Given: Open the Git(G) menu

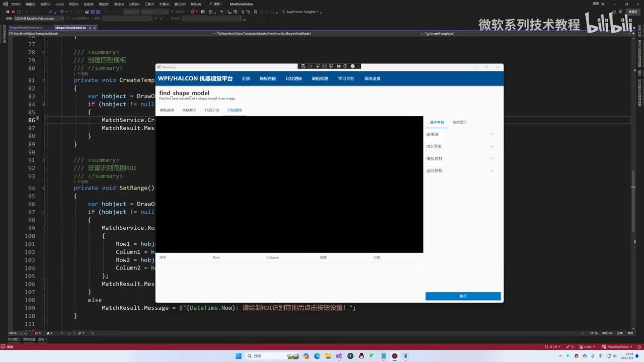Looking at the screenshot, I should (59, 4).
